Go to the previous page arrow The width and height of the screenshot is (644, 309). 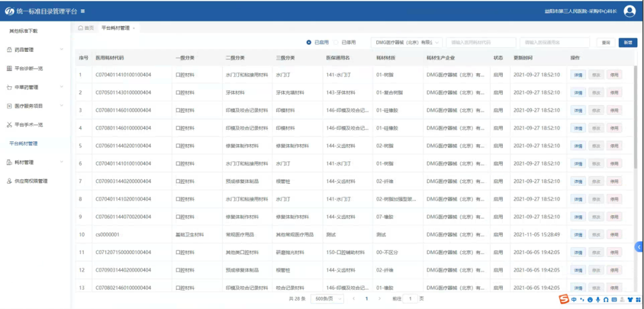(354, 299)
